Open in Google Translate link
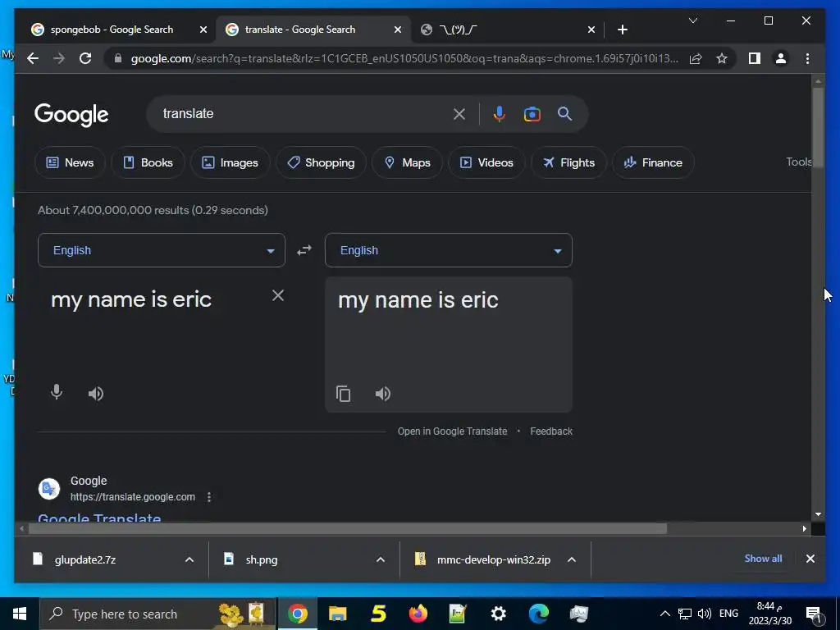 (x=452, y=431)
